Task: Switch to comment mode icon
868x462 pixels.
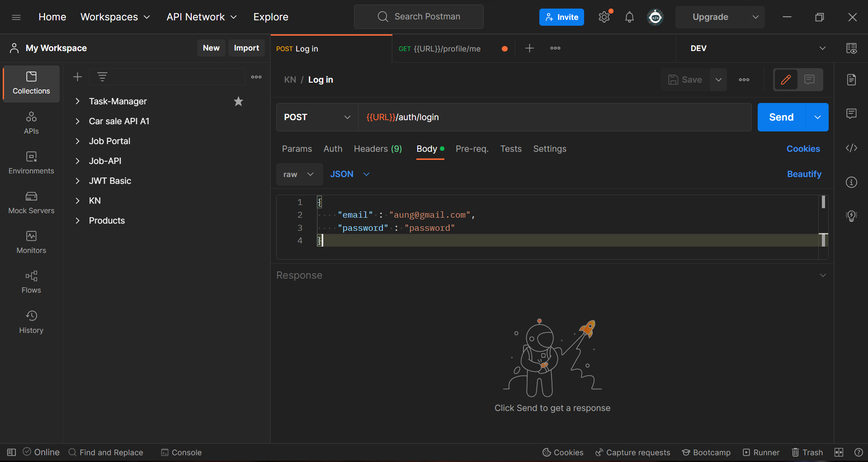Action: click(x=809, y=80)
